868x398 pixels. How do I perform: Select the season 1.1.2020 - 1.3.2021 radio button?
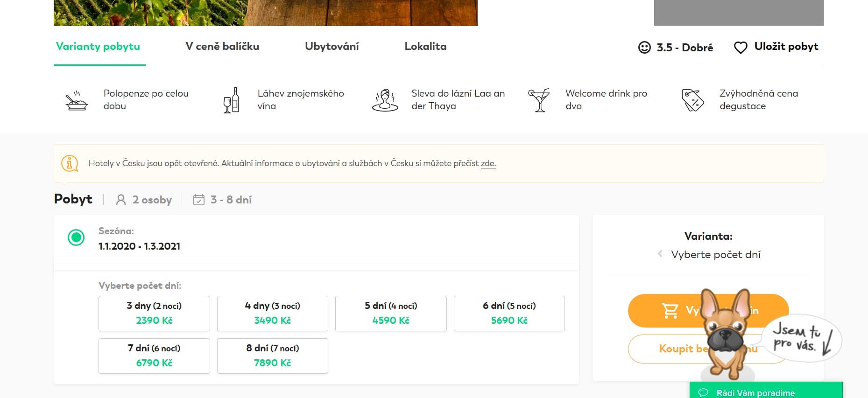(x=76, y=237)
